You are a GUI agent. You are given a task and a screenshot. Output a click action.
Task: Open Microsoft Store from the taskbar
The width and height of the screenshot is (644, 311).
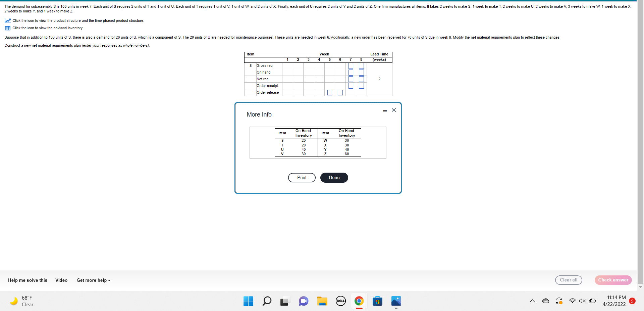click(x=377, y=301)
